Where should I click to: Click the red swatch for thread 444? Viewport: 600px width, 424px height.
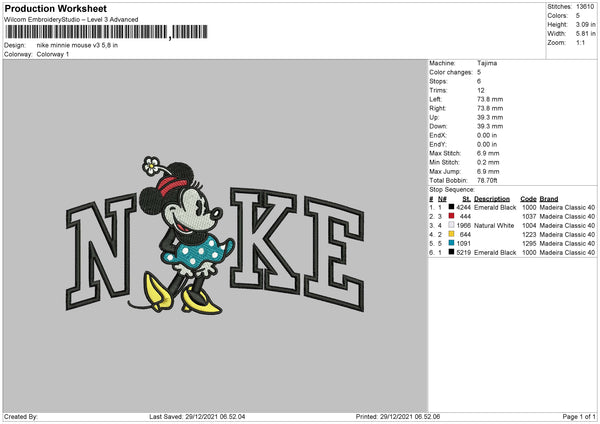[452, 216]
